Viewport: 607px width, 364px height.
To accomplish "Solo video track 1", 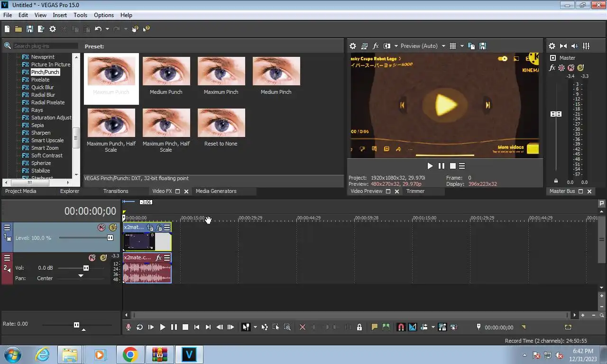I will (x=112, y=227).
